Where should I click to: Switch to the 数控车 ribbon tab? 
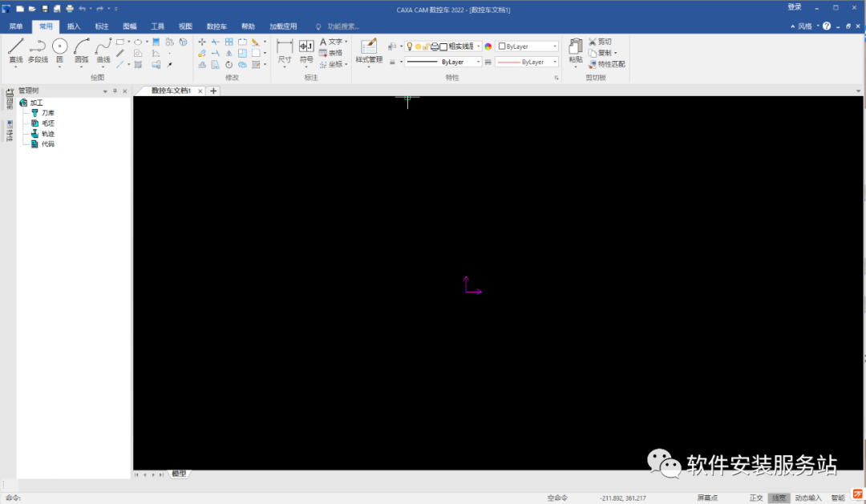point(216,26)
